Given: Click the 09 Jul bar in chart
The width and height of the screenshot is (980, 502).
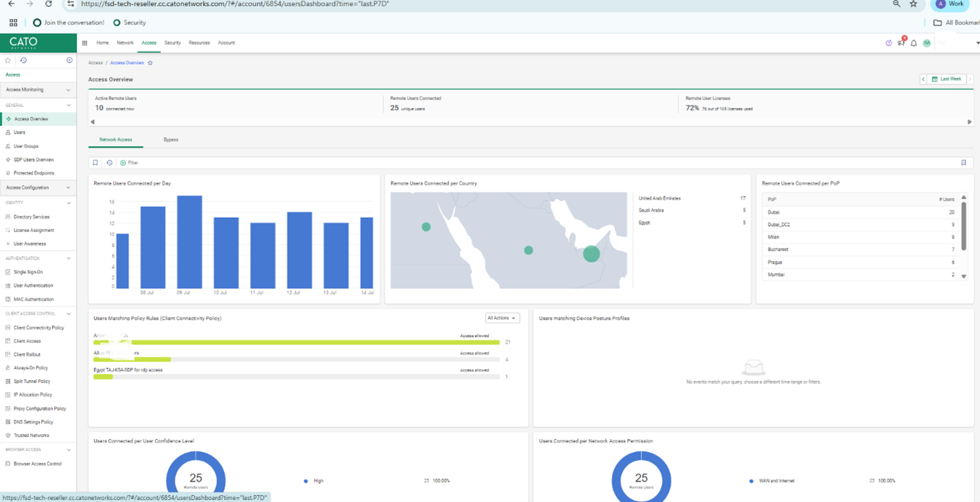Looking at the screenshot, I should 190,242.
